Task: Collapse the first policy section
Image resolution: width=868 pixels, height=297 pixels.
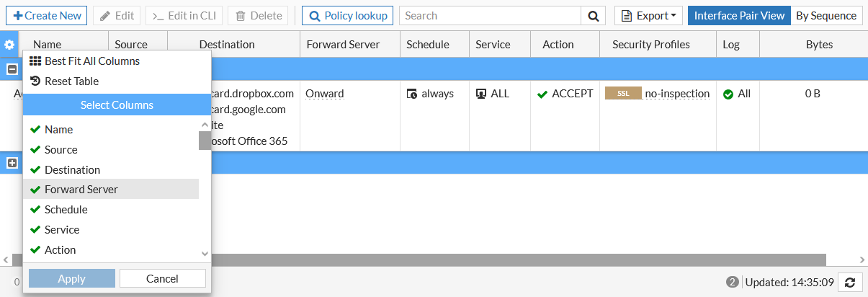Action: [12, 69]
